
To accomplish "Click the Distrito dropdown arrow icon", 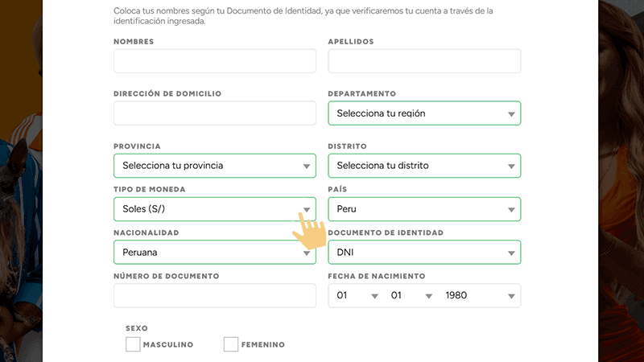I will (x=511, y=167).
